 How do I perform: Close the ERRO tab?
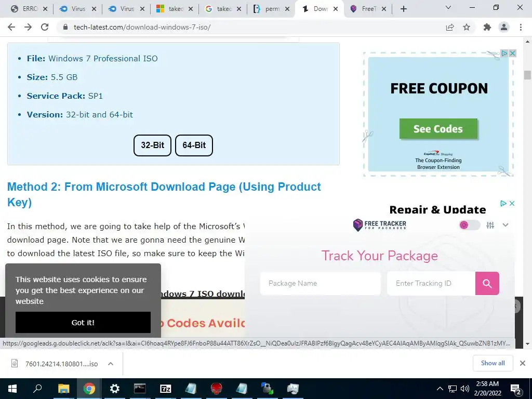pyautogui.click(x=45, y=9)
